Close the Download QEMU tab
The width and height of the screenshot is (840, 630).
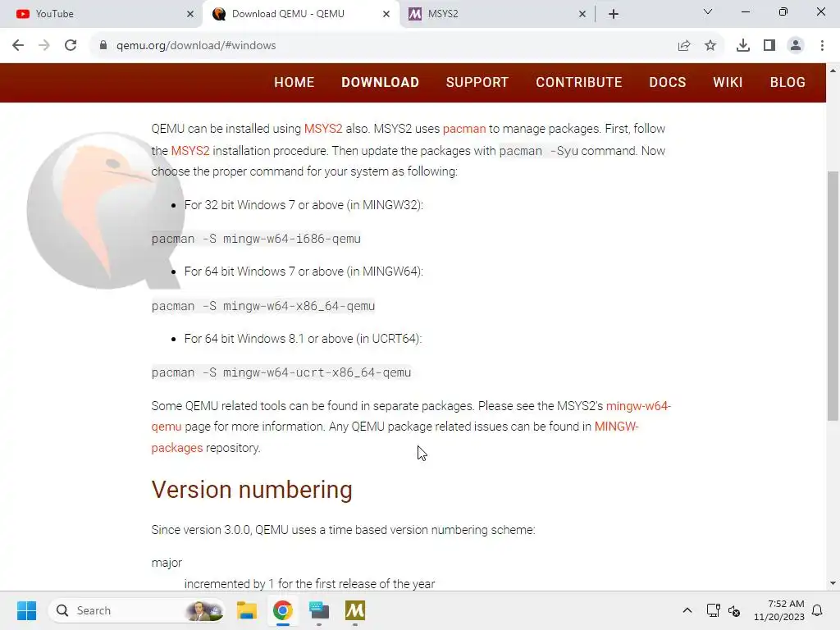(x=386, y=14)
